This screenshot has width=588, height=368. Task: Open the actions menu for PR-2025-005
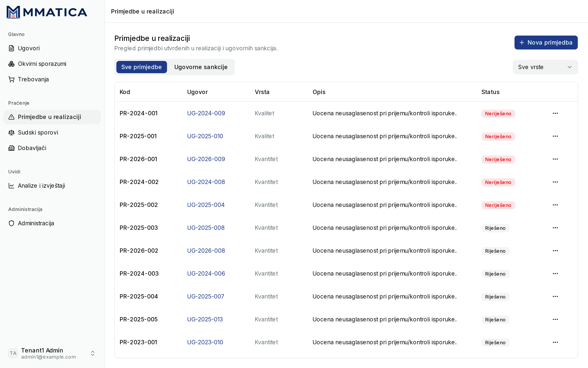[x=555, y=319]
